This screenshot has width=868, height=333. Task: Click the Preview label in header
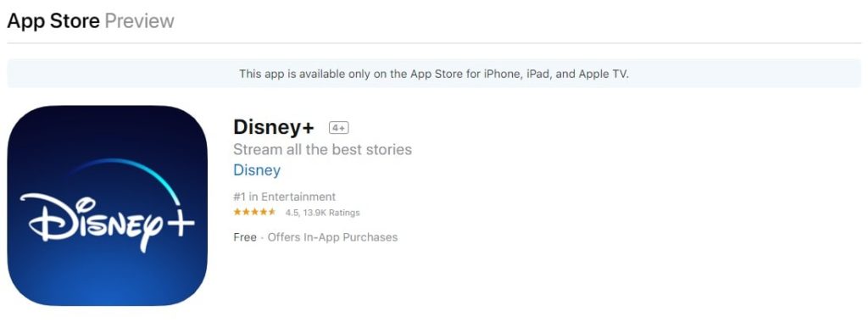(x=140, y=21)
